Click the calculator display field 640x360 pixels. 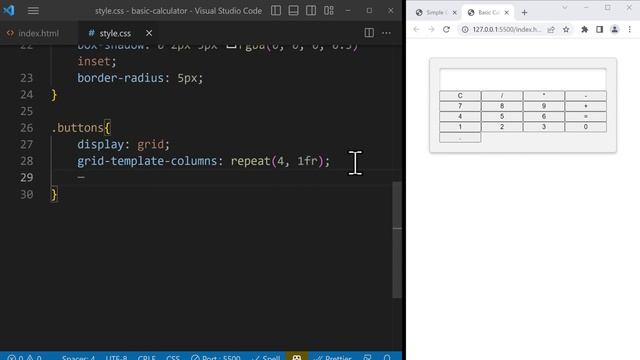(522, 78)
